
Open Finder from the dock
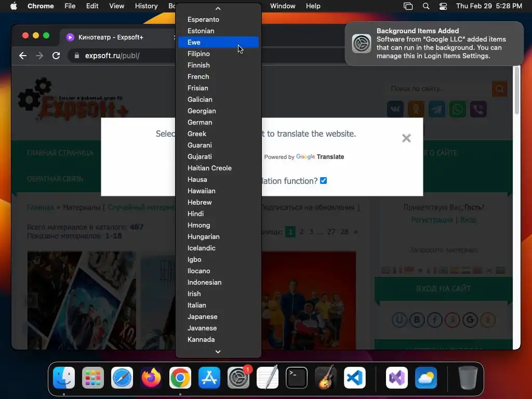64,377
